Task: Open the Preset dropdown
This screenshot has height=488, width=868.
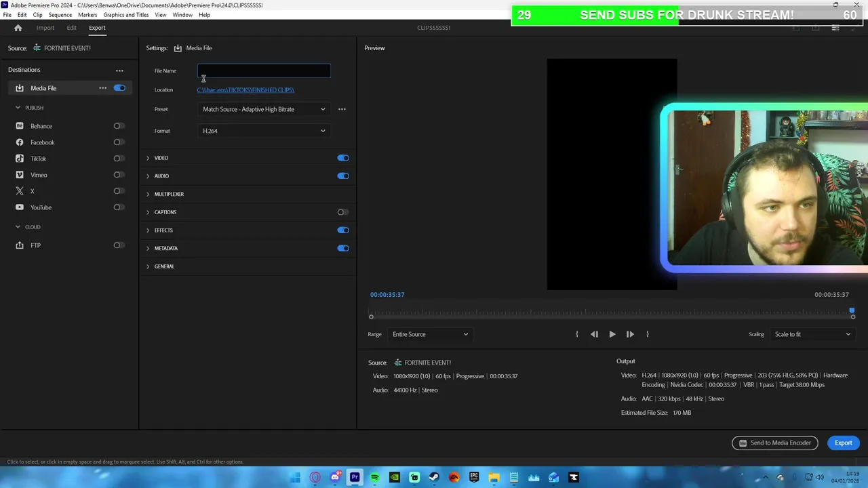Action: coord(264,109)
